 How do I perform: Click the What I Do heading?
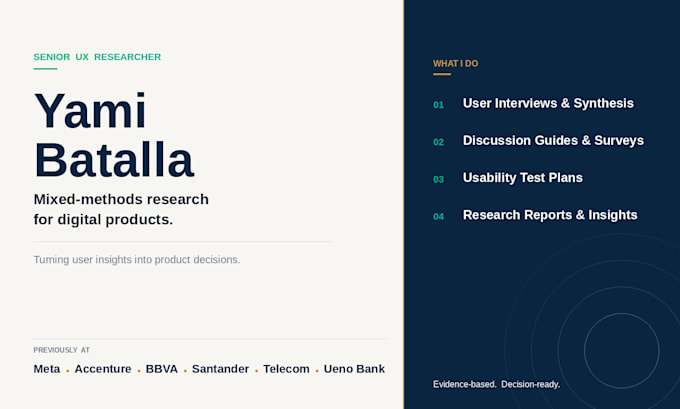point(455,63)
